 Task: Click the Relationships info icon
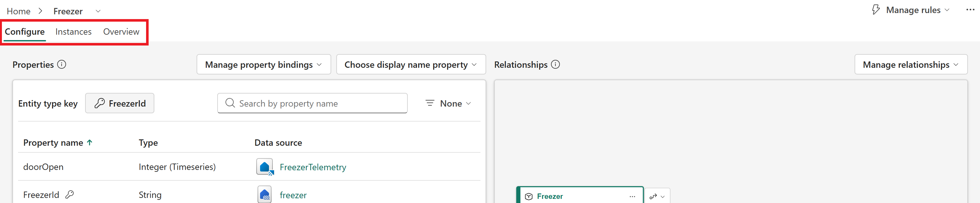click(555, 64)
